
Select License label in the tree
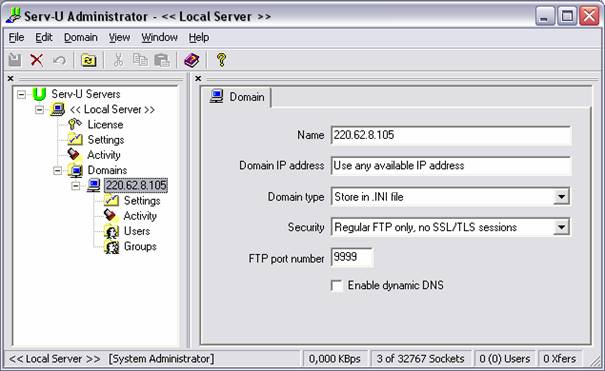coord(105,125)
